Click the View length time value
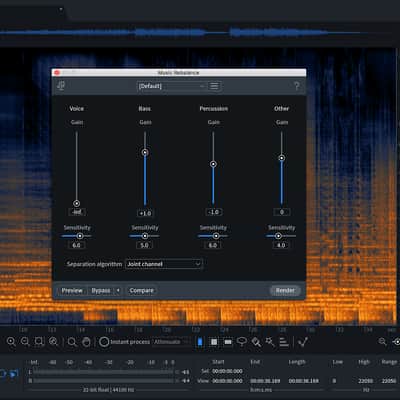 pos(304,381)
